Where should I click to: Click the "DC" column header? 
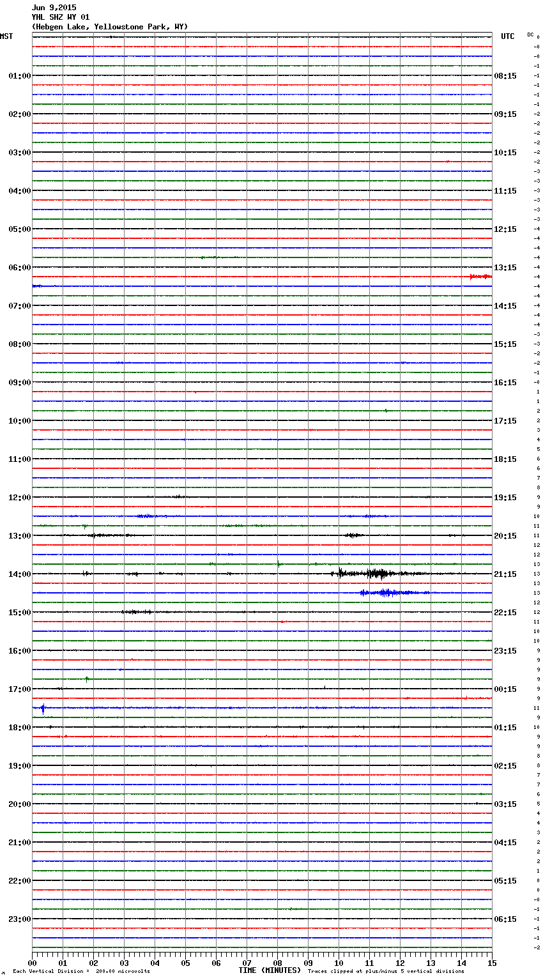point(530,34)
